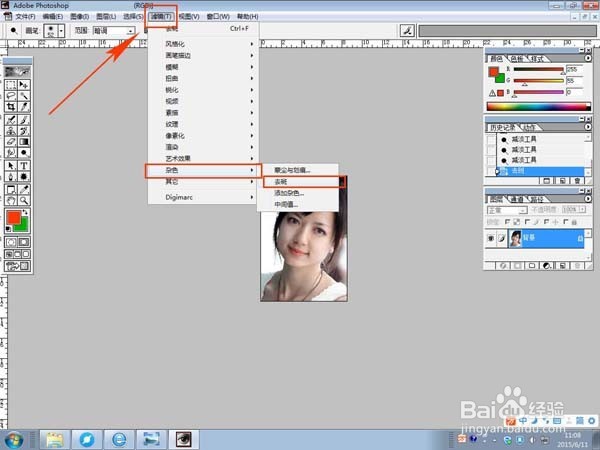
Task: Open Color panel options menu arrow
Action: pyautogui.click(x=588, y=58)
